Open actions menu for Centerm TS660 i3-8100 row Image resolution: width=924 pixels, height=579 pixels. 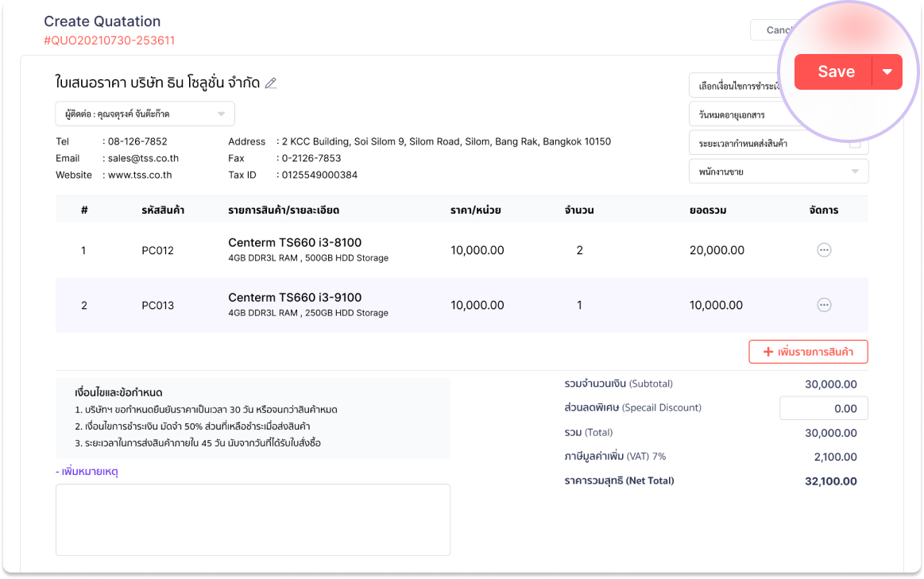[x=824, y=250]
